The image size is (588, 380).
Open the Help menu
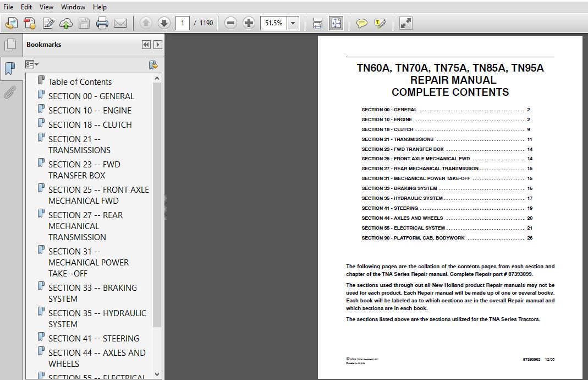tap(100, 7)
